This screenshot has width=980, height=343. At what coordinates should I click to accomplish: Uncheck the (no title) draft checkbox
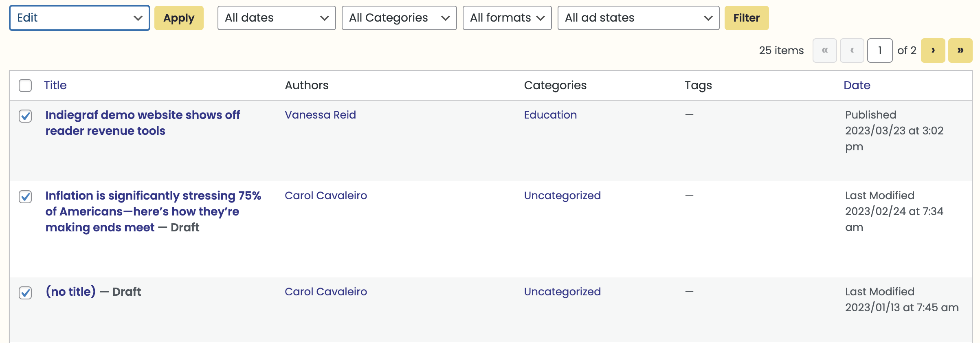click(25, 293)
